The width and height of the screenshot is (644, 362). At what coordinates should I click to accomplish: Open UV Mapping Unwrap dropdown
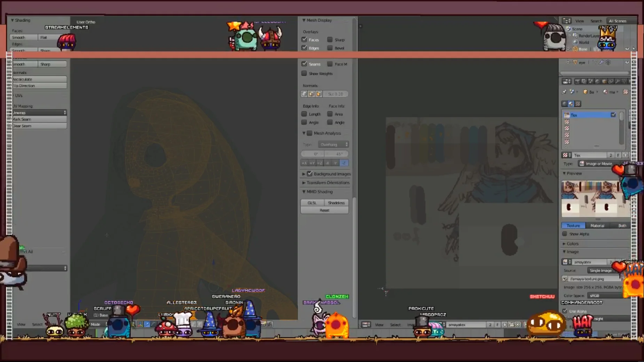coord(39,113)
